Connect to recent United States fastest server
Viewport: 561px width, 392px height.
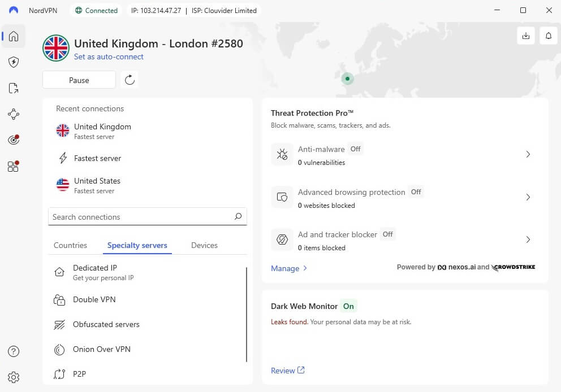point(148,185)
